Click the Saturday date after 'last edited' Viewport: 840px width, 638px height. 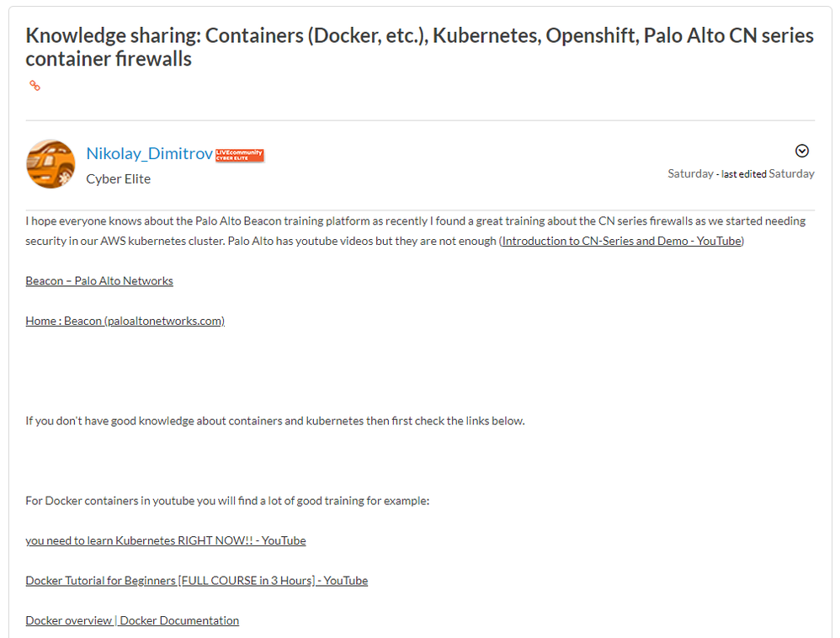791,173
